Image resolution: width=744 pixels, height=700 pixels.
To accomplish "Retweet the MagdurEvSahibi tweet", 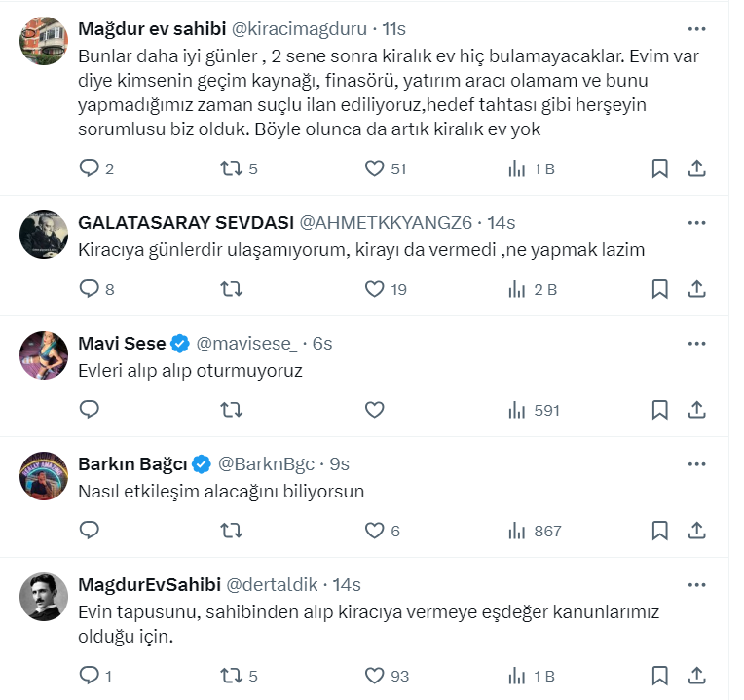I will (x=232, y=675).
